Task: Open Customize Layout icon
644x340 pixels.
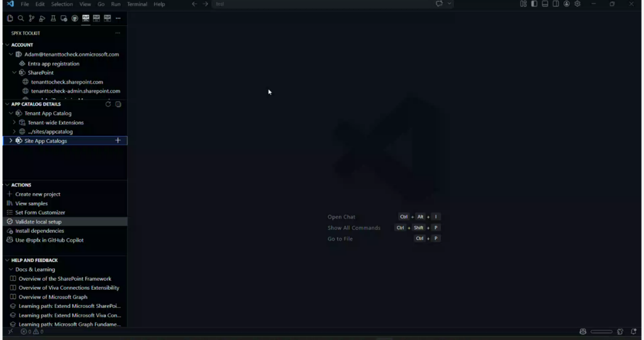Action: (x=523, y=4)
